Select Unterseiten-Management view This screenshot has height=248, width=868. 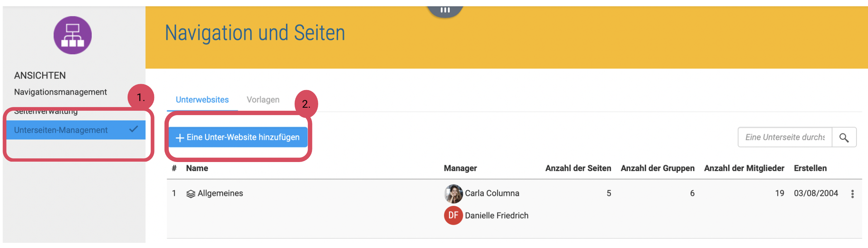[x=61, y=130]
